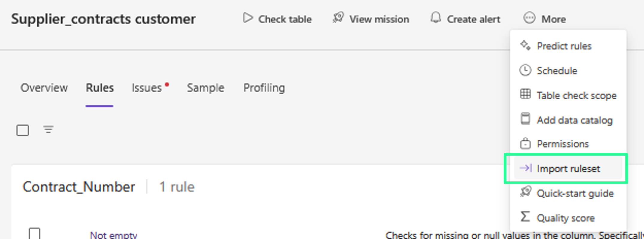Select Import ruleset from menu

(568, 169)
